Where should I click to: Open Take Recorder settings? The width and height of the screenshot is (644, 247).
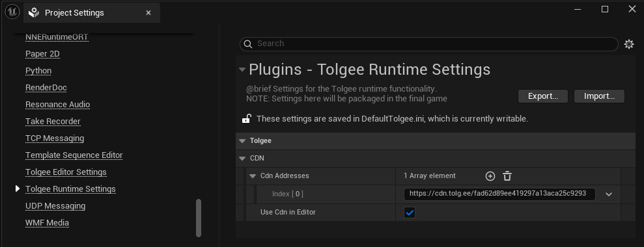pyautogui.click(x=53, y=121)
